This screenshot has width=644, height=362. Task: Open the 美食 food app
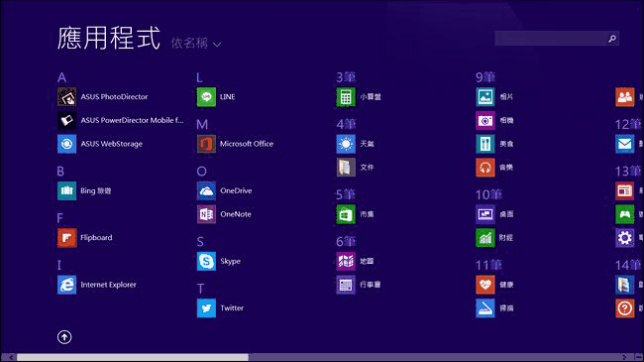[x=494, y=144]
